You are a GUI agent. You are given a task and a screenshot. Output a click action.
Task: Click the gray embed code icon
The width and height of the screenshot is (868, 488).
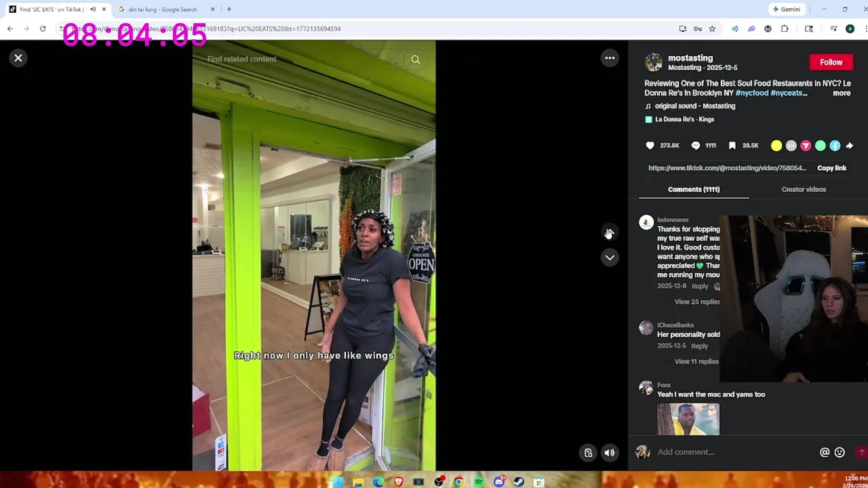click(x=791, y=146)
